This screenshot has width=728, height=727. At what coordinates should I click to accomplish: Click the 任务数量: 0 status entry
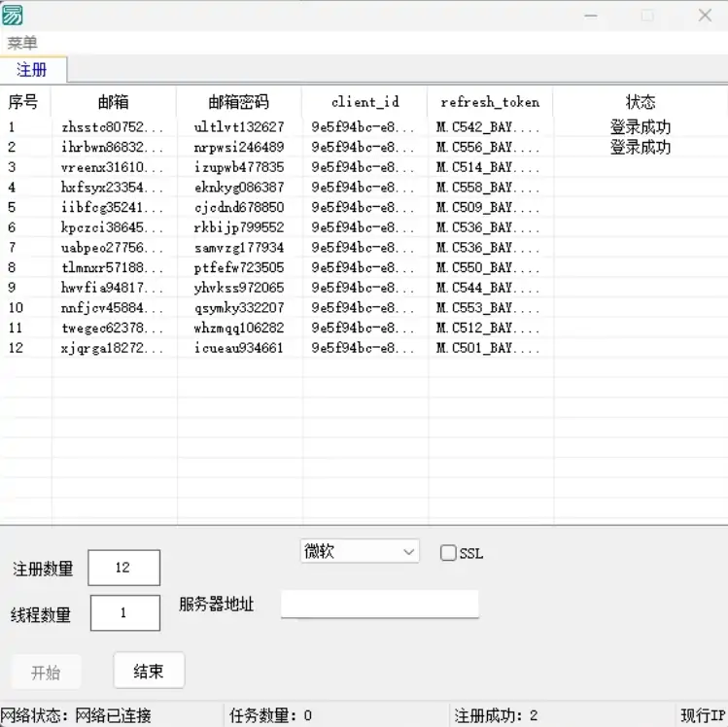[x=270, y=715]
